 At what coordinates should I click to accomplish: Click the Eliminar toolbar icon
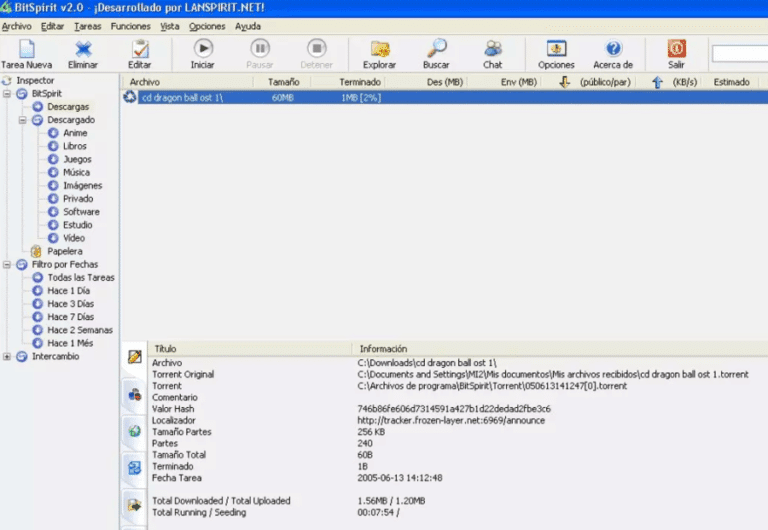tap(83, 49)
